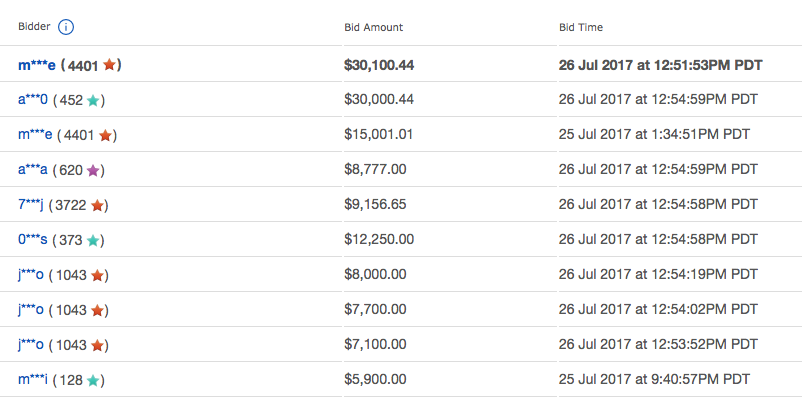Click the red star next to 7***j
Screen dimensions: 802x401
[x=97, y=206]
